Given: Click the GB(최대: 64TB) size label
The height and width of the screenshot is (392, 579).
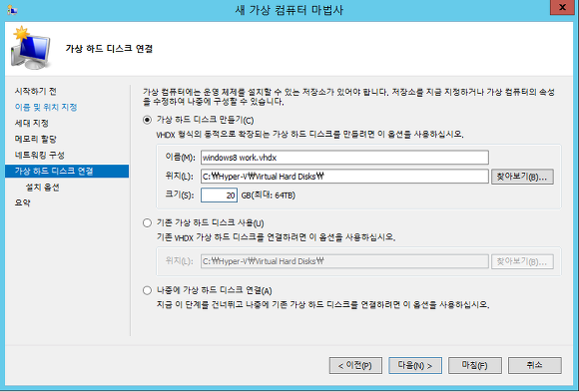Looking at the screenshot, I should pyautogui.click(x=269, y=196).
